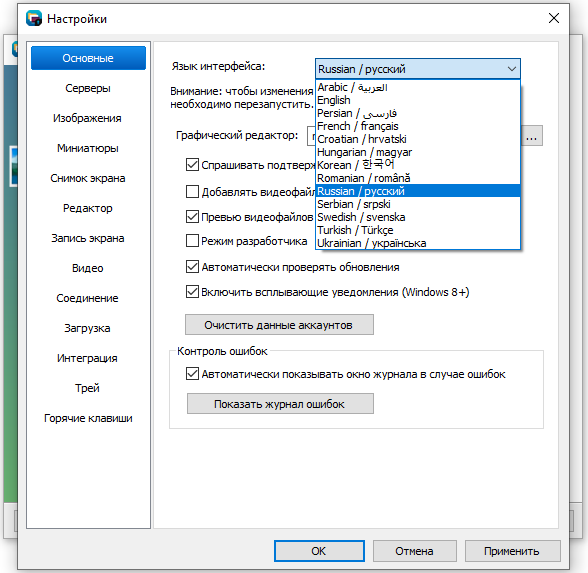The image size is (588, 573).
Task: Click the browse "..." button for the graphic editor
Action: click(531, 136)
